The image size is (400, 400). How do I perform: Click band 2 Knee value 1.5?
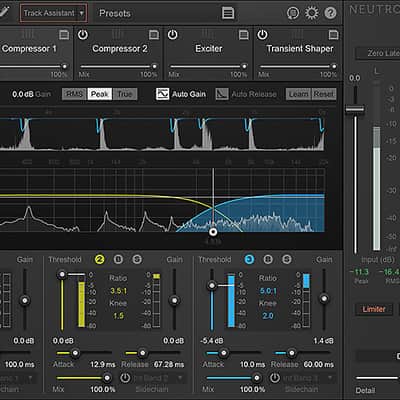click(x=118, y=316)
